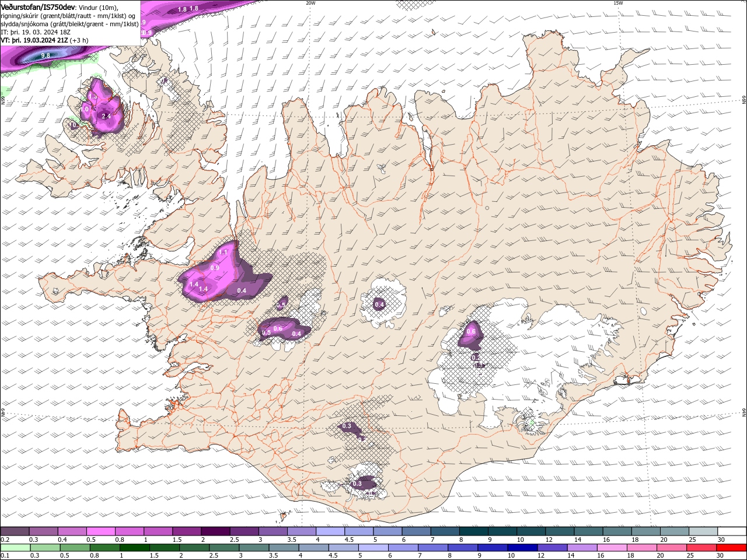This screenshot has width=747, height=560.
Task: Click the lavender 14 mm lower legend swatch
Action: (582, 548)
